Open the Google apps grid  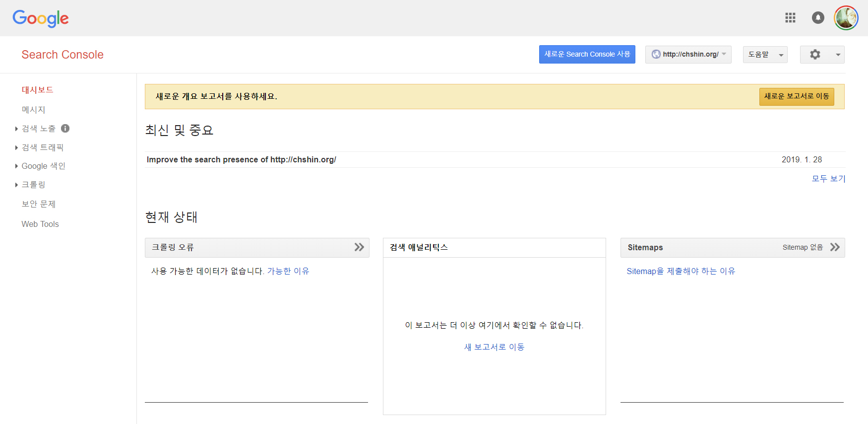point(790,18)
